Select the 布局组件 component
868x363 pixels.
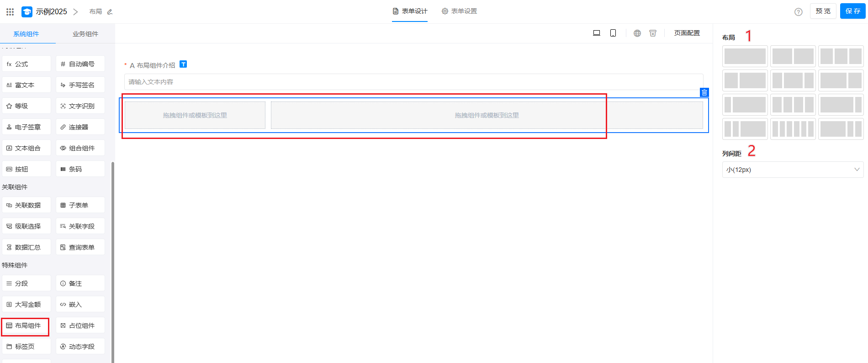(26, 326)
